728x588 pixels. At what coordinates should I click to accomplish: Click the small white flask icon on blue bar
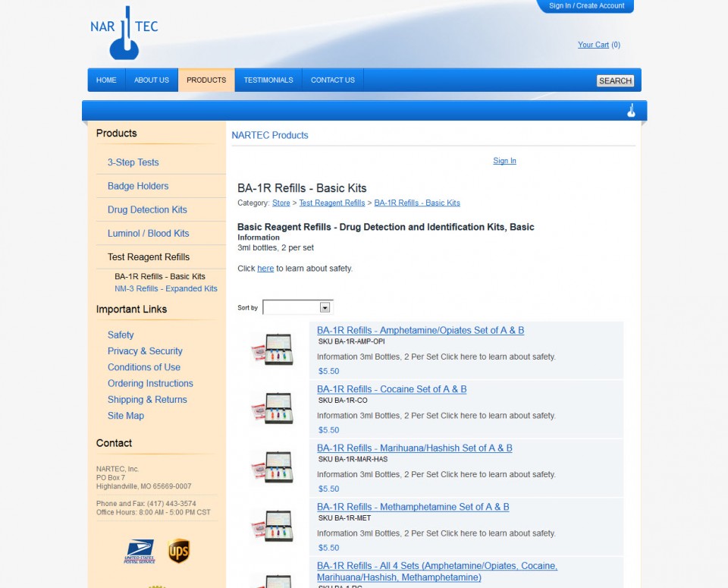tap(631, 111)
